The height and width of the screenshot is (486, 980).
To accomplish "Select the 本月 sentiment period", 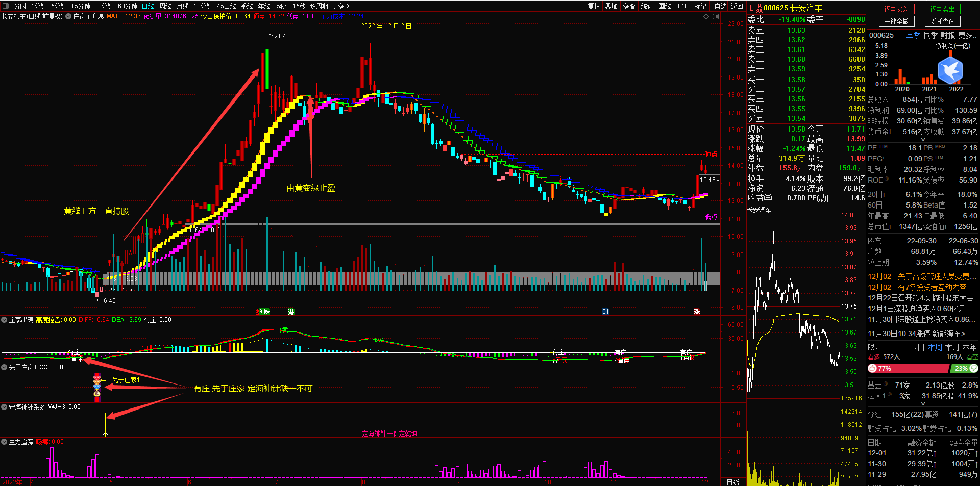I will (952, 347).
